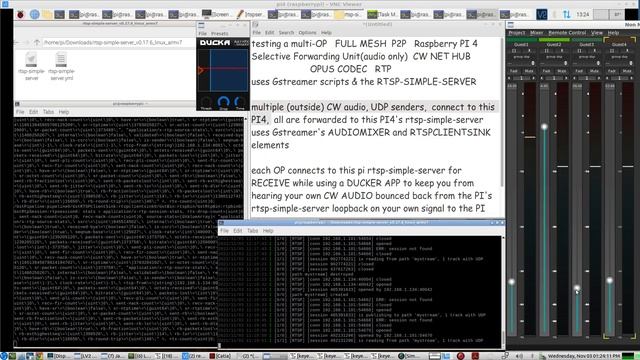Click the Guest1 strip name label
640x360 pixels.
coord(521,45)
